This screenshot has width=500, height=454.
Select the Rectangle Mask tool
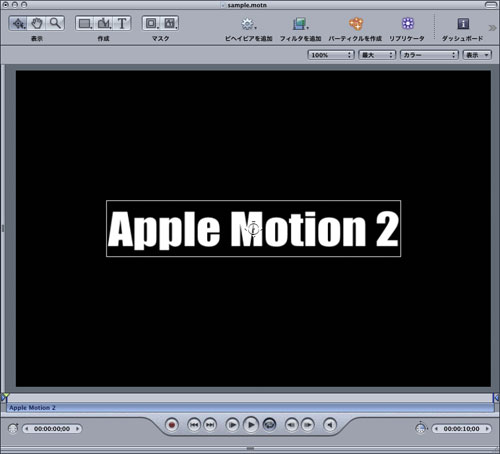tap(151, 23)
